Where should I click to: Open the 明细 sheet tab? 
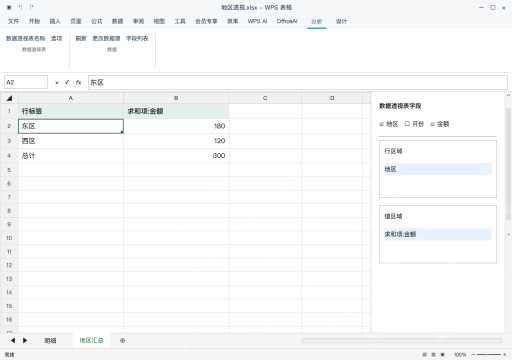[x=50, y=340]
